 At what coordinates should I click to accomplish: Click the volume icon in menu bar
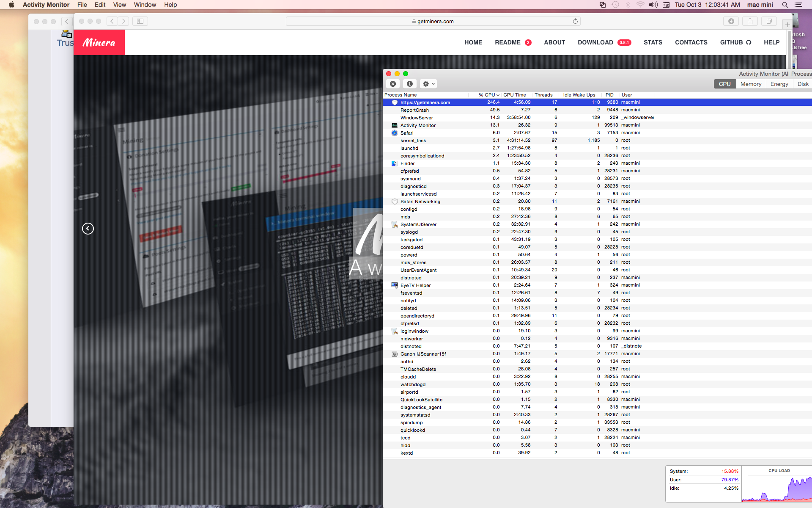pyautogui.click(x=653, y=5)
